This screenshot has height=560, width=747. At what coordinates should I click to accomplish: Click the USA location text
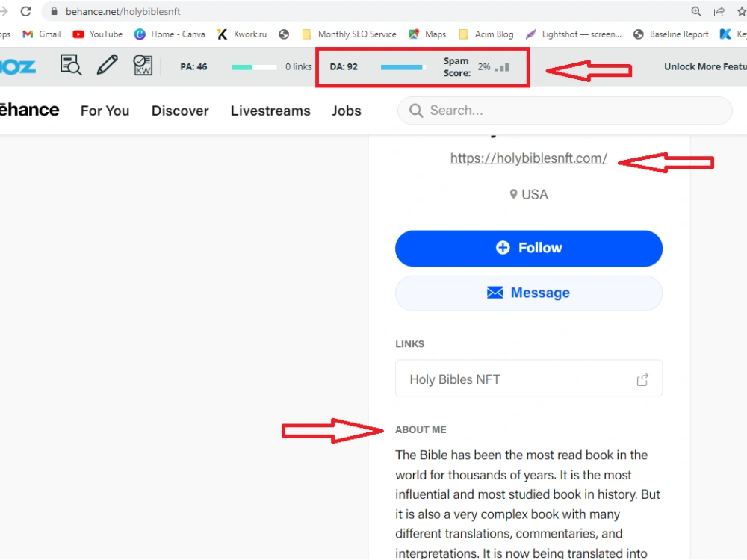535,194
